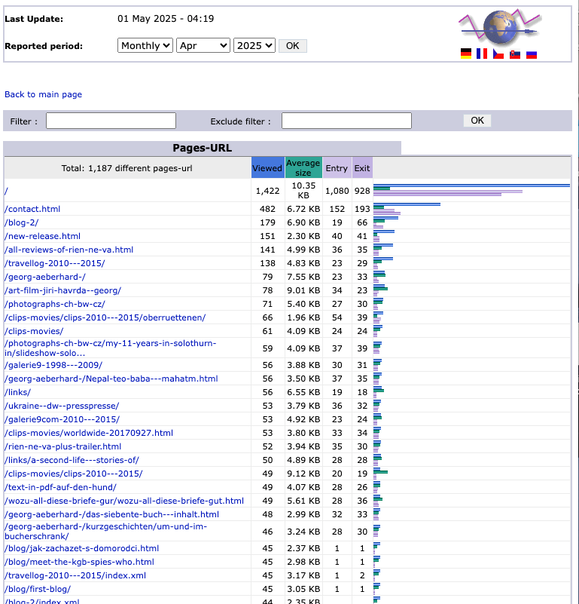
Task: Open /galerie9-1998---2009/ link
Action: coord(54,365)
